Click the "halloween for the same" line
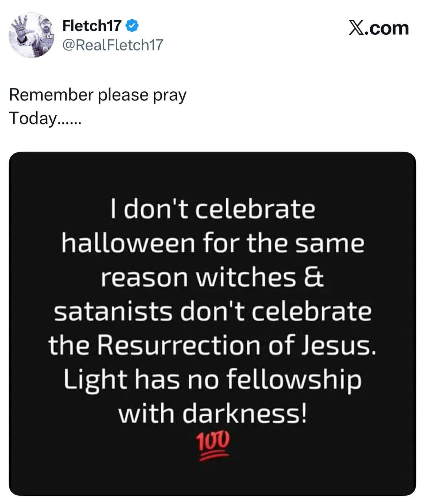The image size is (425, 504). pyautogui.click(x=213, y=243)
